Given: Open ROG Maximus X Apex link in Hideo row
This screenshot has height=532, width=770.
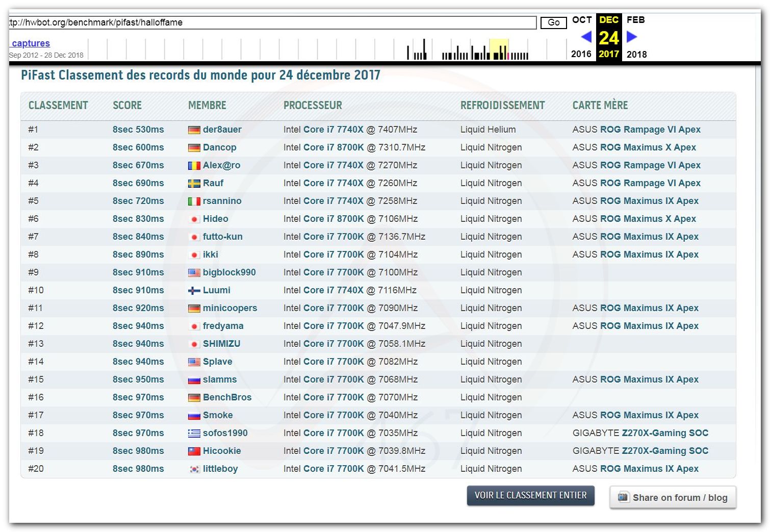Looking at the screenshot, I should coord(648,219).
